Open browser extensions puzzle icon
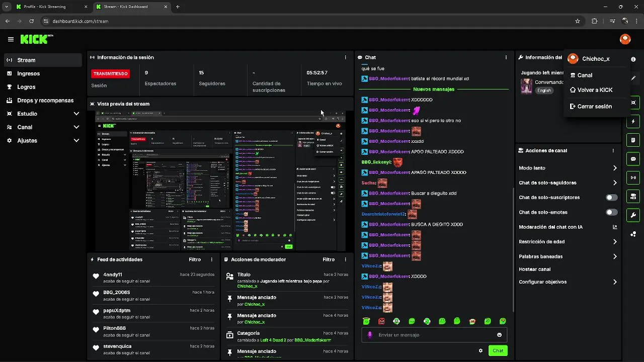The width and height of the screenshot is (644, 362). (x=594, y=21)
